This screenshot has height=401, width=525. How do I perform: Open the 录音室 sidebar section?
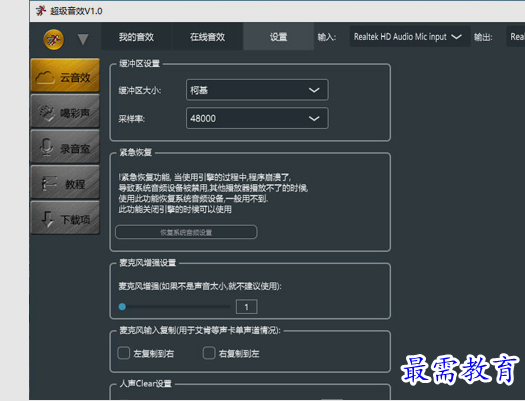click(x=65, y=147)
